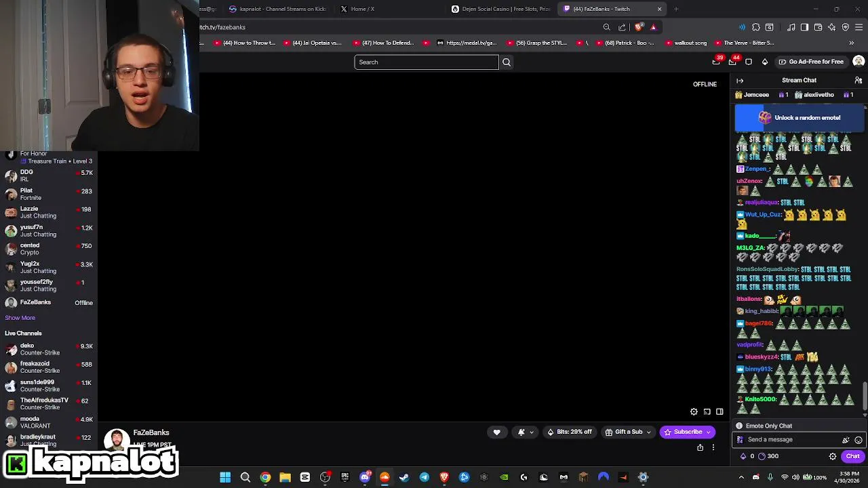Click the zoom magnifier in the address bar

point(607,27)
